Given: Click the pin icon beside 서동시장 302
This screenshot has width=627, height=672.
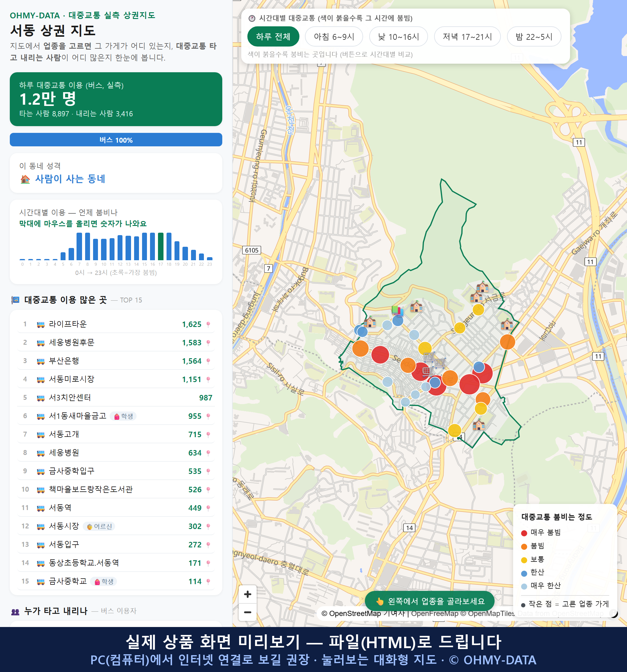Looking at the screenshot, I should point(208,526).
